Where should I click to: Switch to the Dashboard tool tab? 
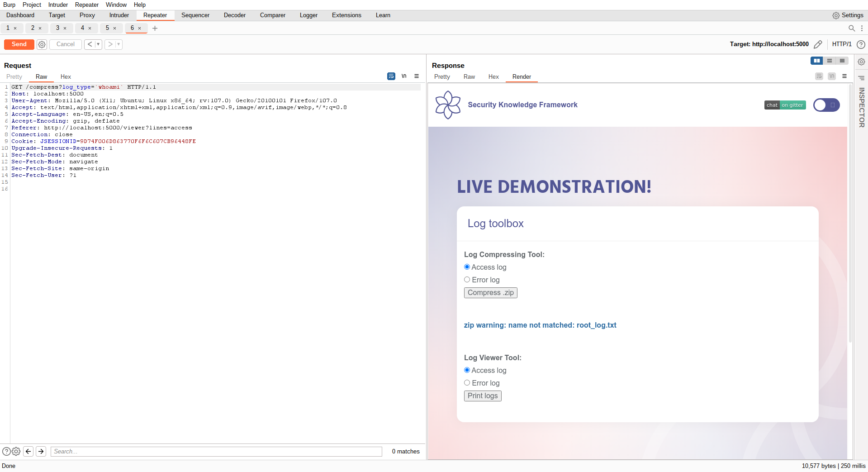click(x=20, y=15)
